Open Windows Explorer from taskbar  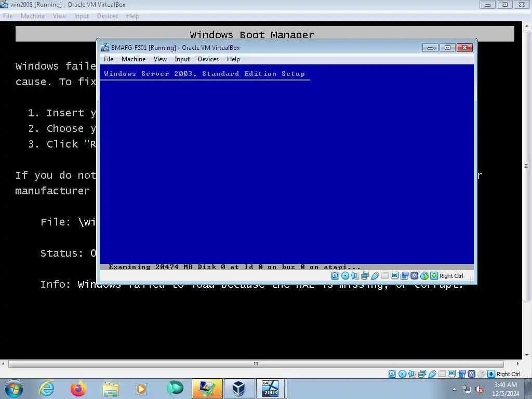click(111, 389)
